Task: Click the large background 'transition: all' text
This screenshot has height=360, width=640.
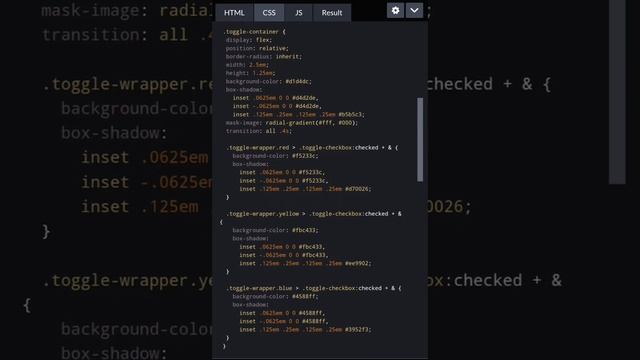Action: click(116, 35)
